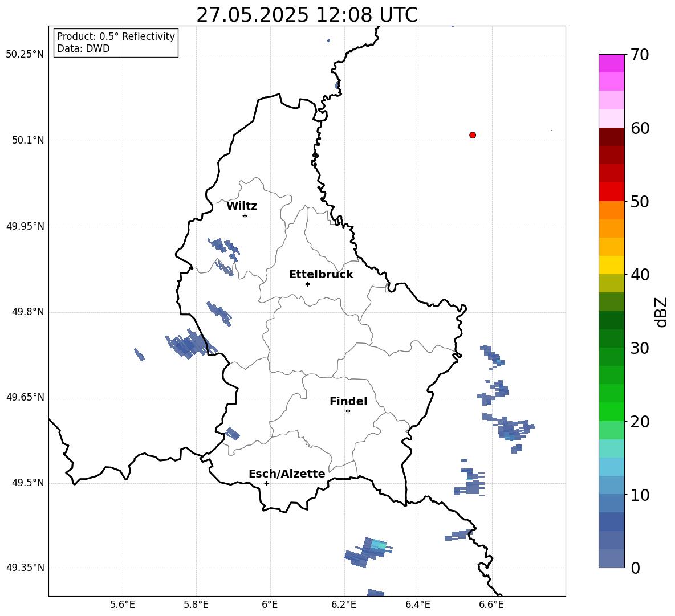Click the 49.5°N latitude label
This screenshot has width=675, height=616.
coord(28,483)
